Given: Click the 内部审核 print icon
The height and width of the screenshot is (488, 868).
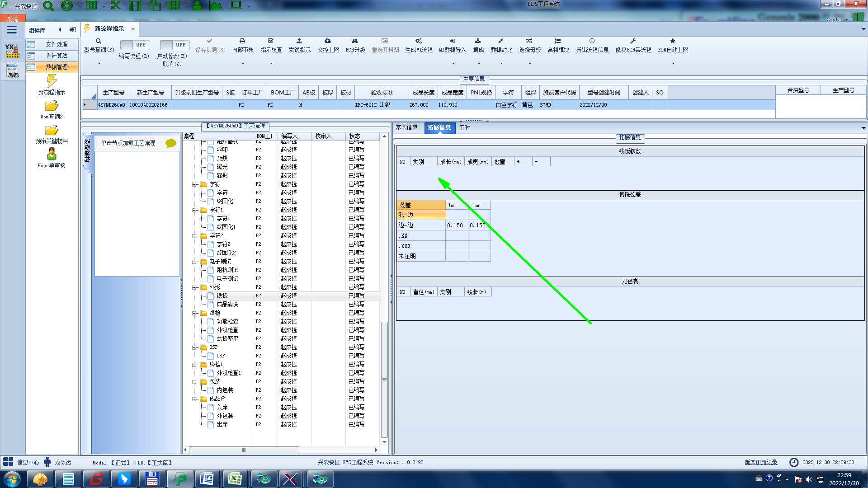Looking at the screenshot, I should (242, 41).
